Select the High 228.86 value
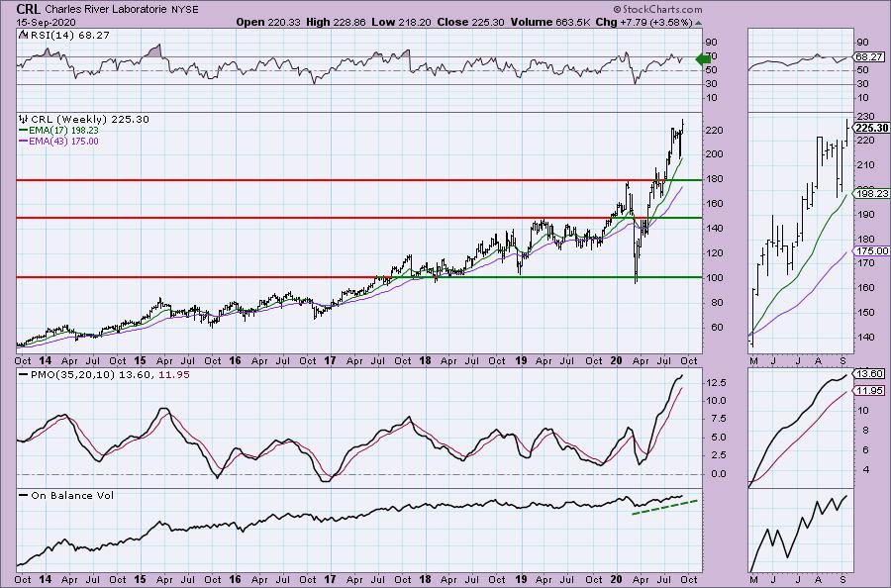The height and width of the screenshot is (588, 891). (x=336, y=22)
